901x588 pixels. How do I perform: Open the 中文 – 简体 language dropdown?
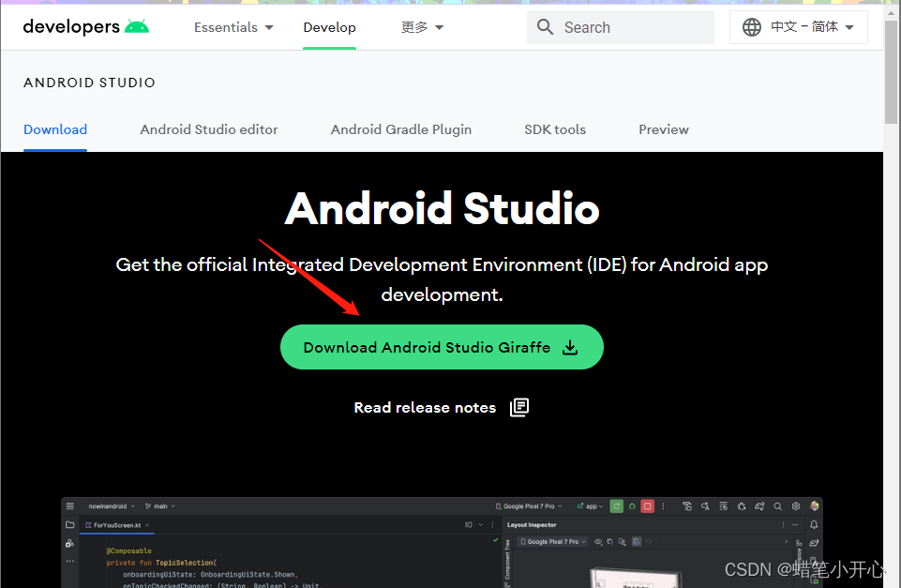pyautogui.click(x=798, y=27)
